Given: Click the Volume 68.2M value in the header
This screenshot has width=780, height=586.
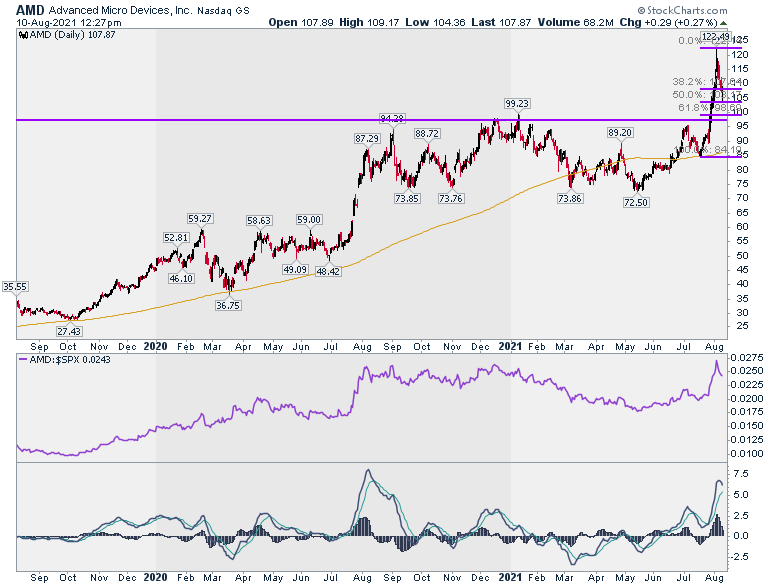Looking at the screenshot, I should click(575, 22).
